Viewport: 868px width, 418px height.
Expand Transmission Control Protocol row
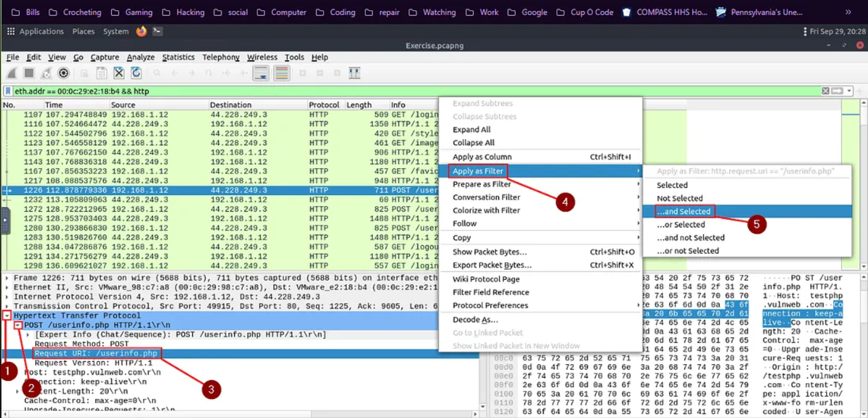[6, 306]
